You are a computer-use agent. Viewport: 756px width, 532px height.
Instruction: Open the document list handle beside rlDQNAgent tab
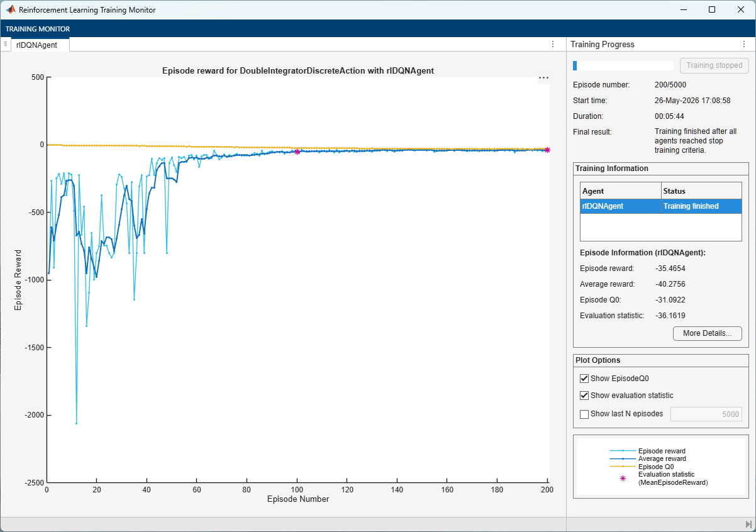(5, 44)
